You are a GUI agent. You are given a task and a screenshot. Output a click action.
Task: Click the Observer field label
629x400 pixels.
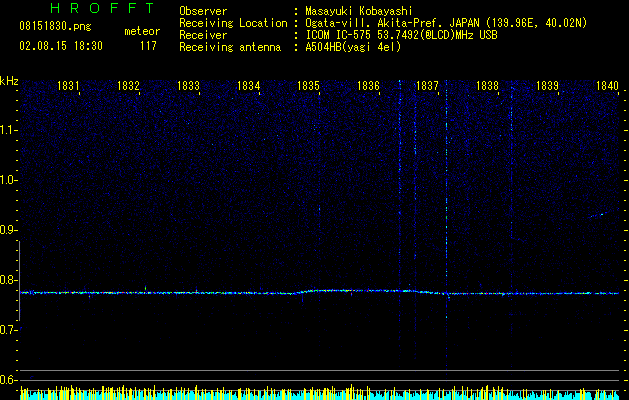pyautogui.click(x=203, y=11)
